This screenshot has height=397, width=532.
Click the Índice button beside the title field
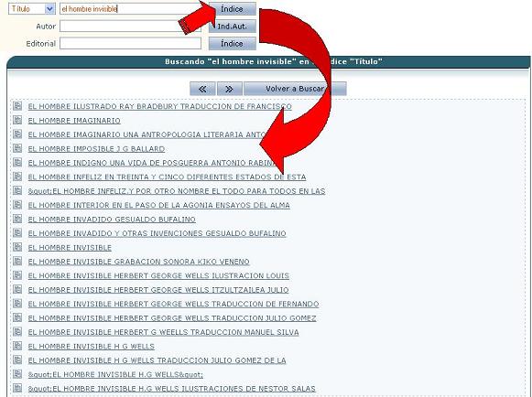[233, 9]
